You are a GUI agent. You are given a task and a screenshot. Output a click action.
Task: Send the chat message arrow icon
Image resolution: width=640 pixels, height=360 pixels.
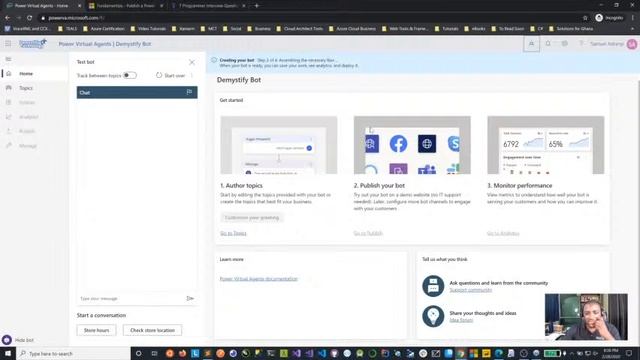click(x=190, y=298)
